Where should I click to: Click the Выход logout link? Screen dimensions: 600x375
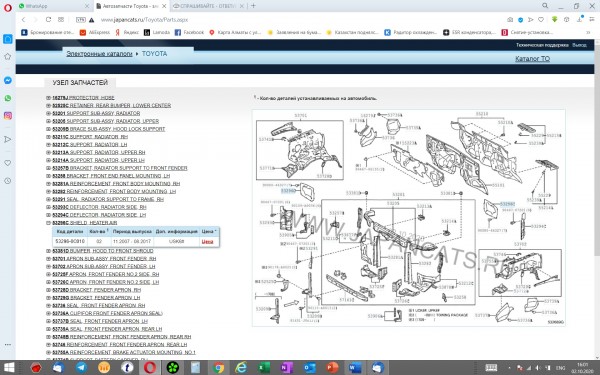(x=579, y=45)
